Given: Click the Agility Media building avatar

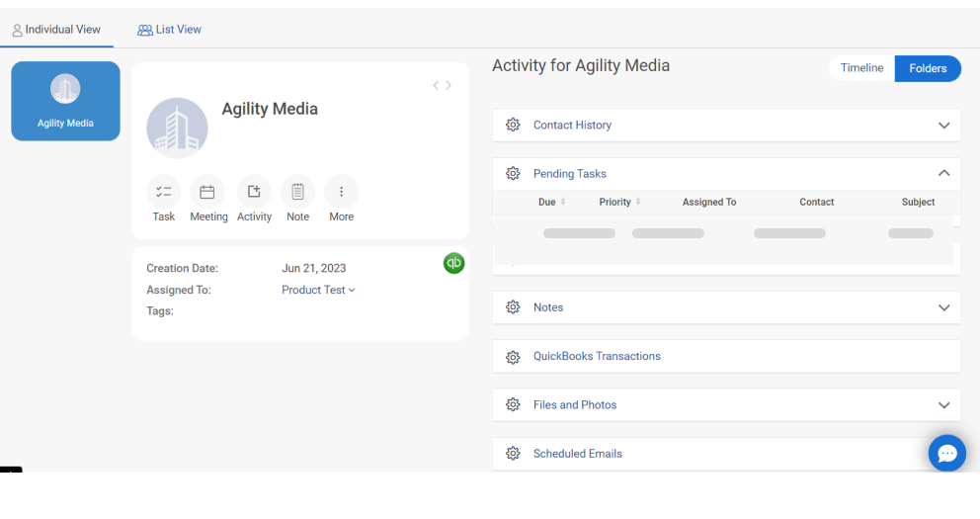Looking at the screenshot, I should click(177, 129).
